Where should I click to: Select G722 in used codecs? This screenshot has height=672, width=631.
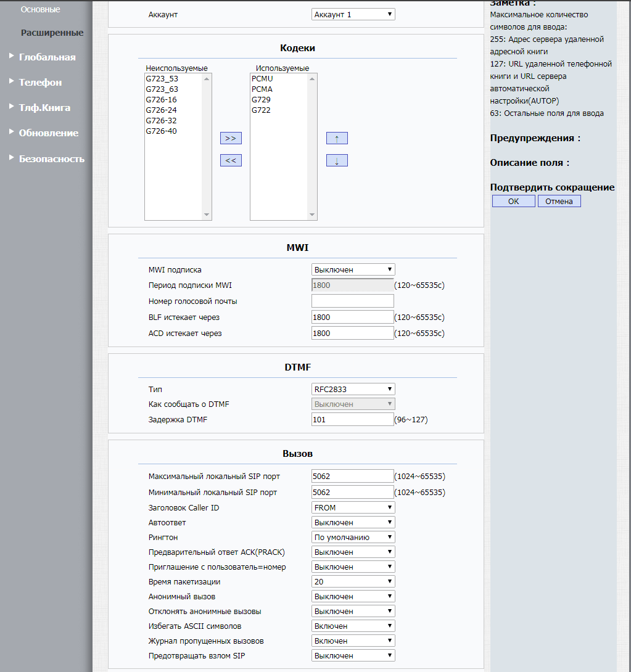tap(279, 110)
